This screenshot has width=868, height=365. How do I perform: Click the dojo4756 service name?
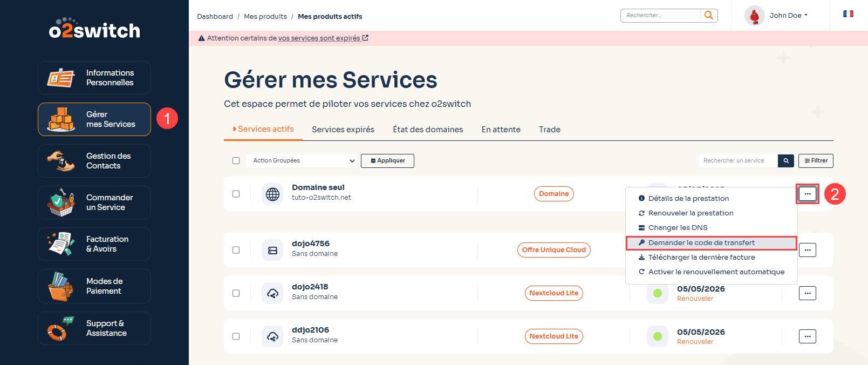pyautogui.click(x=311, y=244)
